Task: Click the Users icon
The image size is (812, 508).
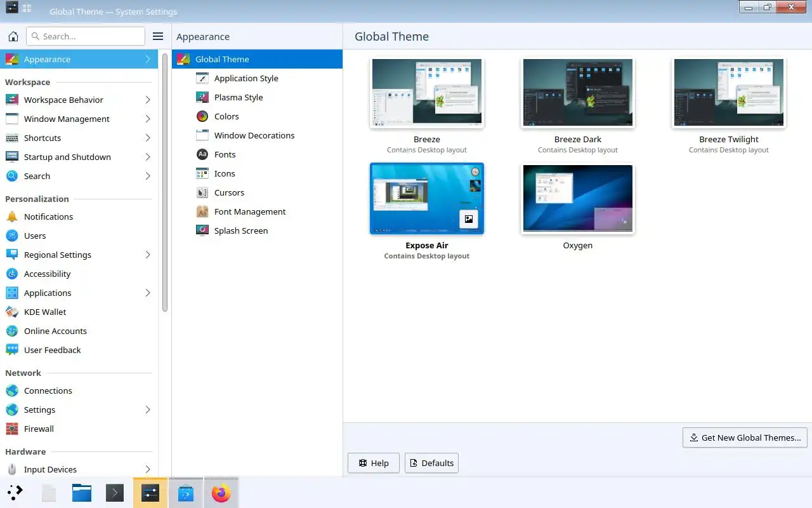Action: pos(11,236)
